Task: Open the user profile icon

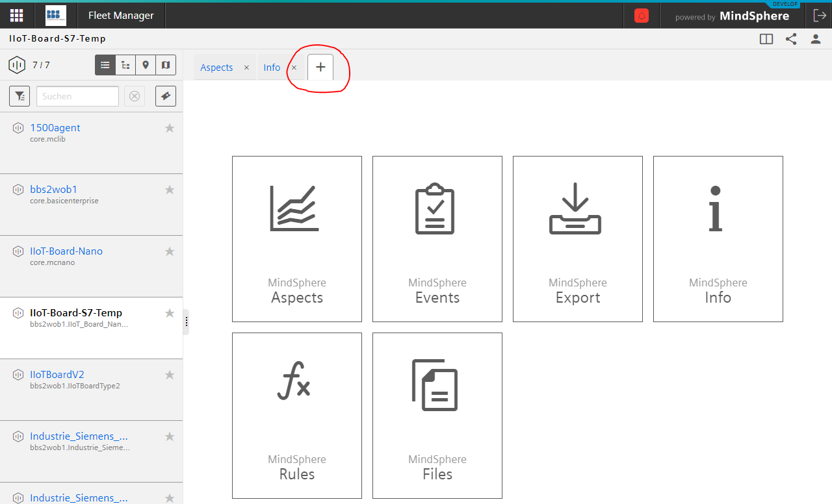Action: point(815,39)
